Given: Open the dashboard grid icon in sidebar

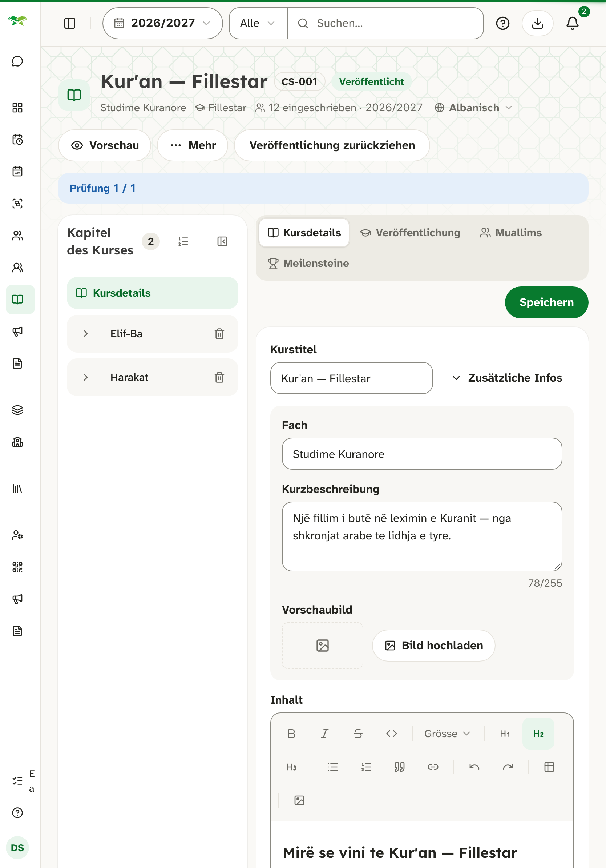Looking at the screenshot, I should click(17, 108).
